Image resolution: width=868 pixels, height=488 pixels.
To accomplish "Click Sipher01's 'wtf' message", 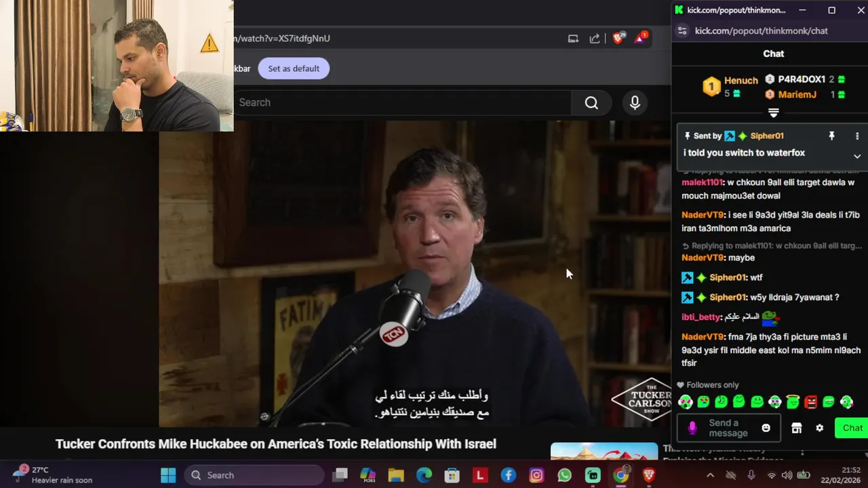I will (x=723, y=277).
